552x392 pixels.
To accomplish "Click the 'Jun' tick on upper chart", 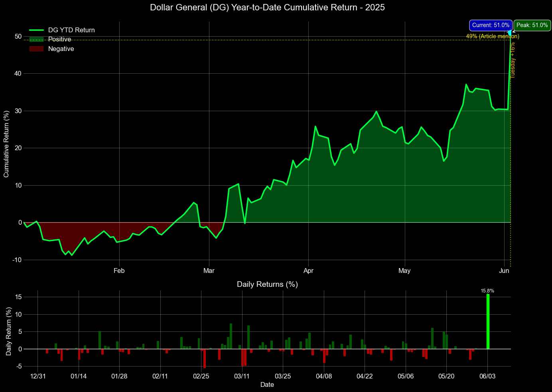I will [x=505, y=271].
